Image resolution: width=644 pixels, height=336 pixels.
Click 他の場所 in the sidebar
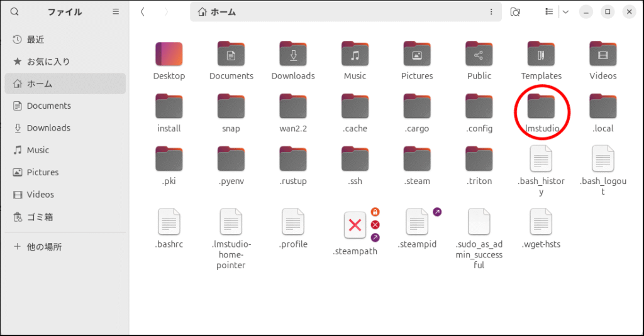pos(44,247)
